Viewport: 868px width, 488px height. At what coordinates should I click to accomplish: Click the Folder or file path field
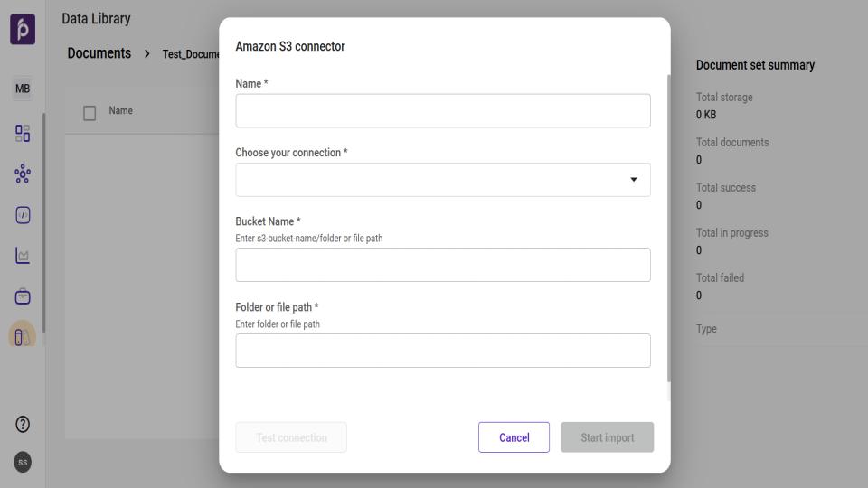tap(442, 351)
